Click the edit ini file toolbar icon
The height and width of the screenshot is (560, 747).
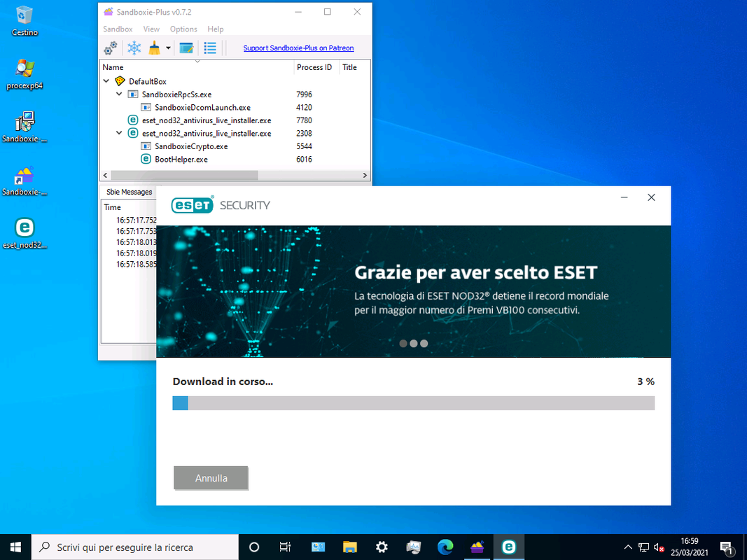pyautogui.click(x=186, y=48)
